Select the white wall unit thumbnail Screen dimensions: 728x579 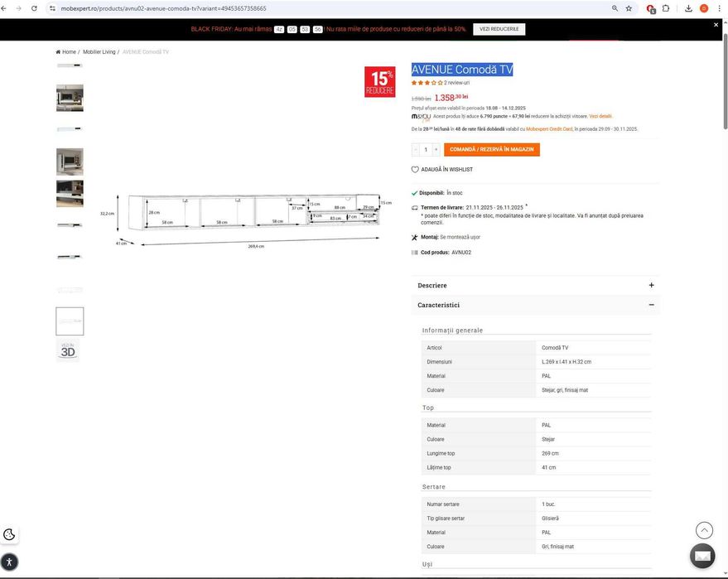pos(70,162)
